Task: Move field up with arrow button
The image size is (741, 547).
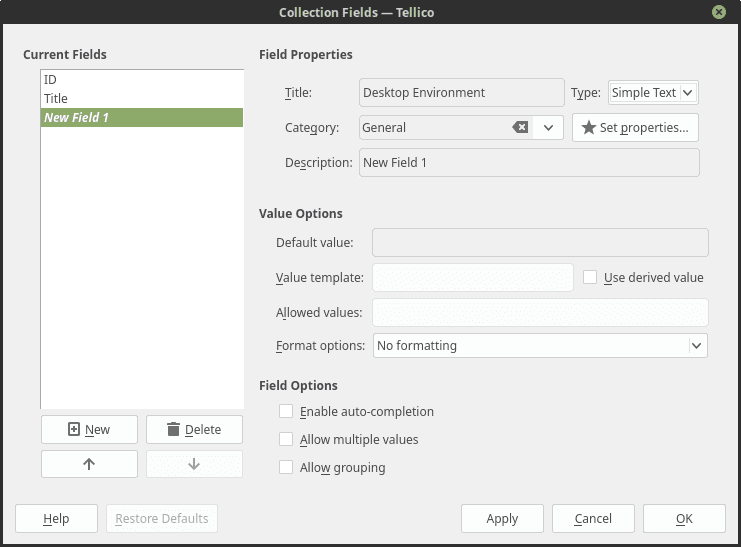Action: 89,464
